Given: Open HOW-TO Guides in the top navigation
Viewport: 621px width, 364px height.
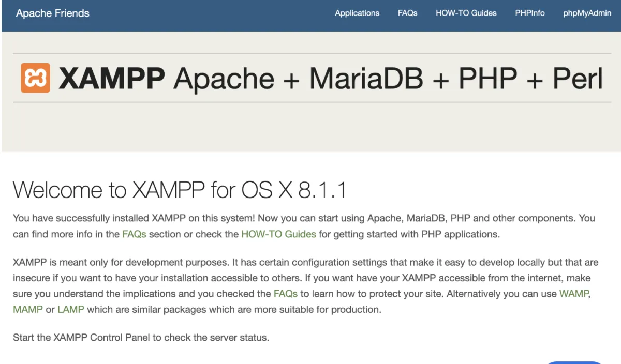Looking at the screenshot, I should (466, 13).
